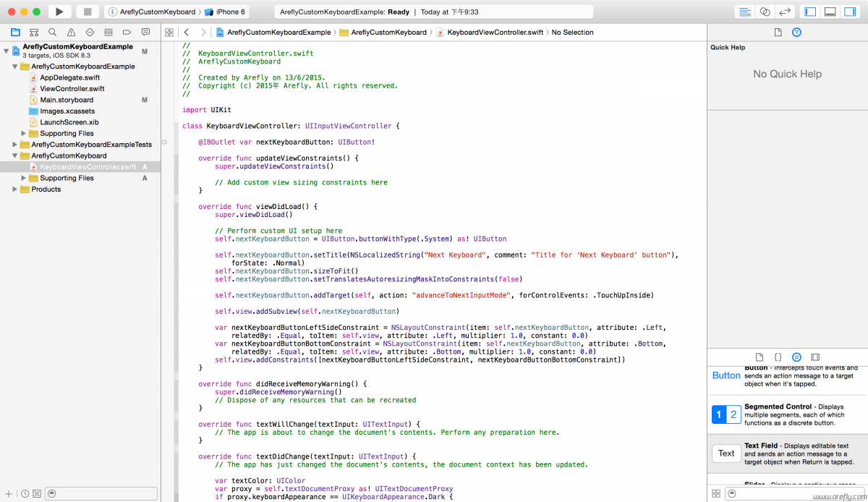The width and height of the screenshot is (868, 502).
Task: Run the AreflyCustomKeyboardExample scheme
Action: coord(59,11)
